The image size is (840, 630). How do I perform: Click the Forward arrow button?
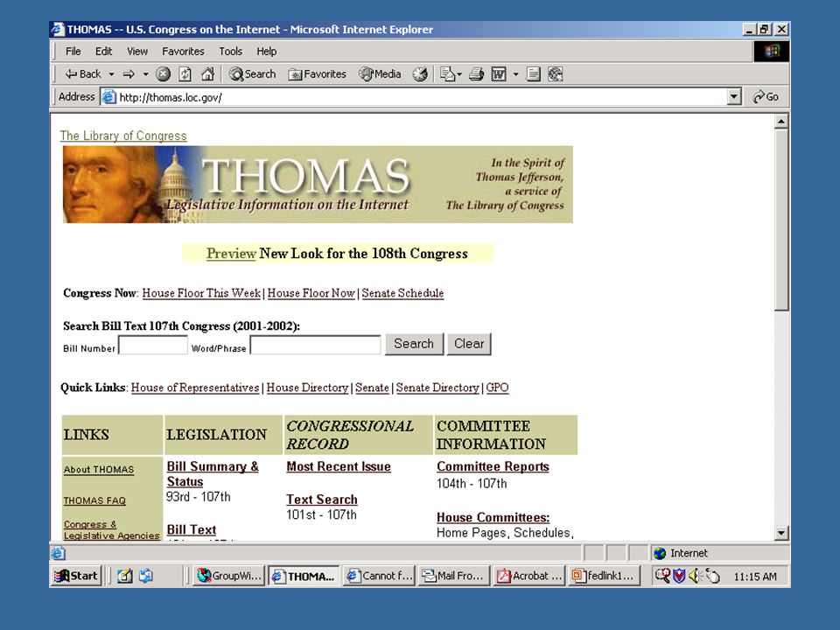(x=129, y=73)
